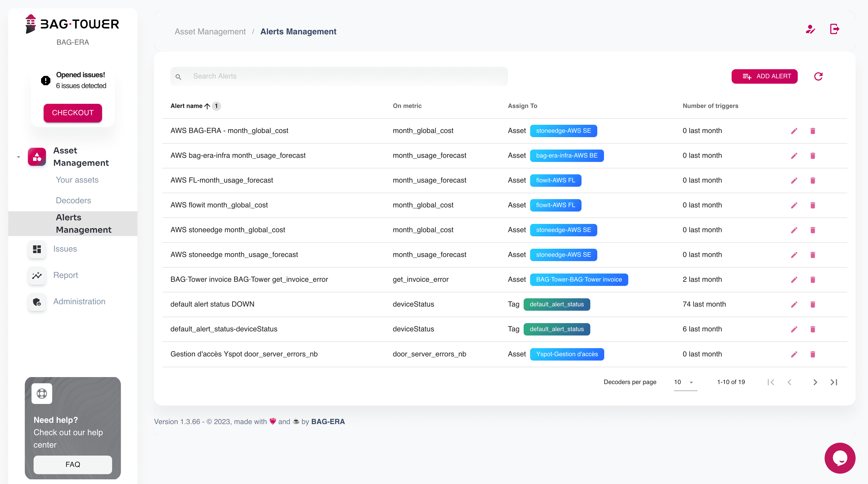Focus the Search Alerts field
The width and height of the screenshot is (868, 484).
[x=339, y=76]
